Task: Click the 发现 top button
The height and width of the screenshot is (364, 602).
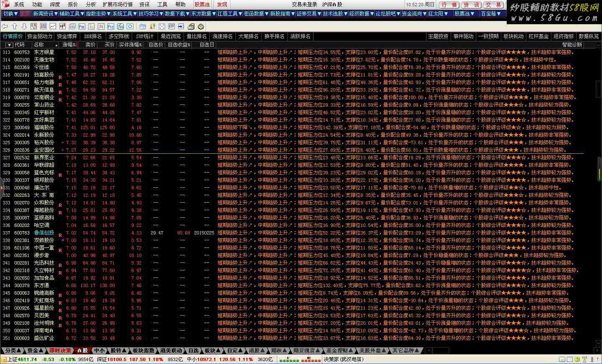Action: [222, 5]
